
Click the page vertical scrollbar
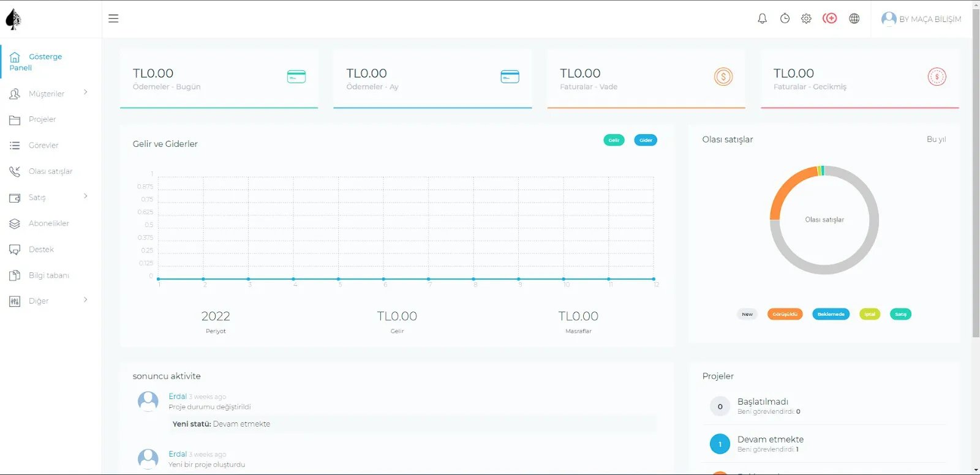point(976,184)
